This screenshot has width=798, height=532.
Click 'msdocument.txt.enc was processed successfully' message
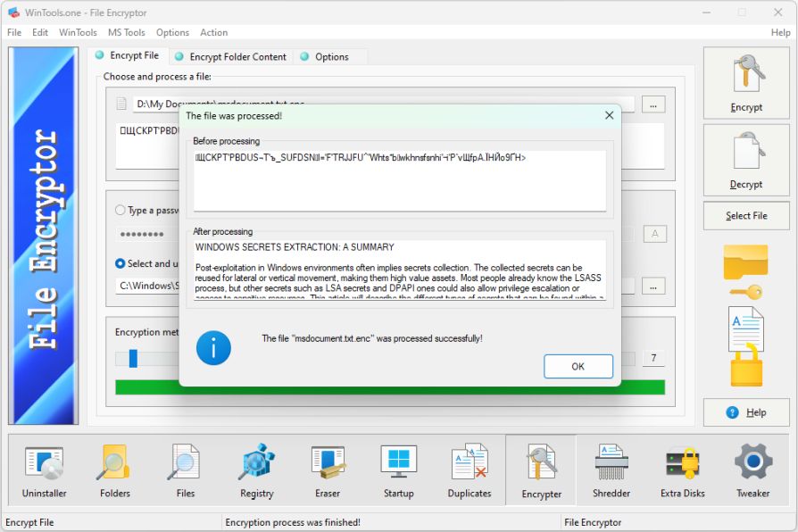coord(372,338)
